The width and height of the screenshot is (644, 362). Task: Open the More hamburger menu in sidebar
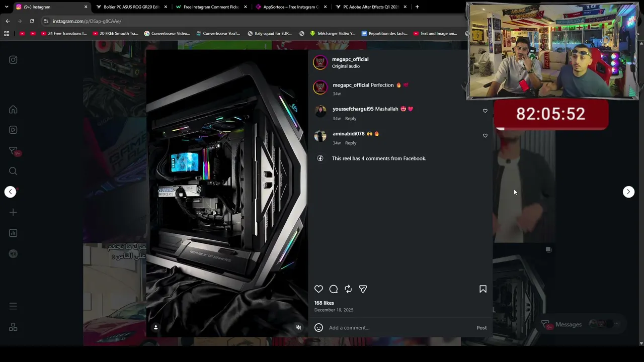13,306
